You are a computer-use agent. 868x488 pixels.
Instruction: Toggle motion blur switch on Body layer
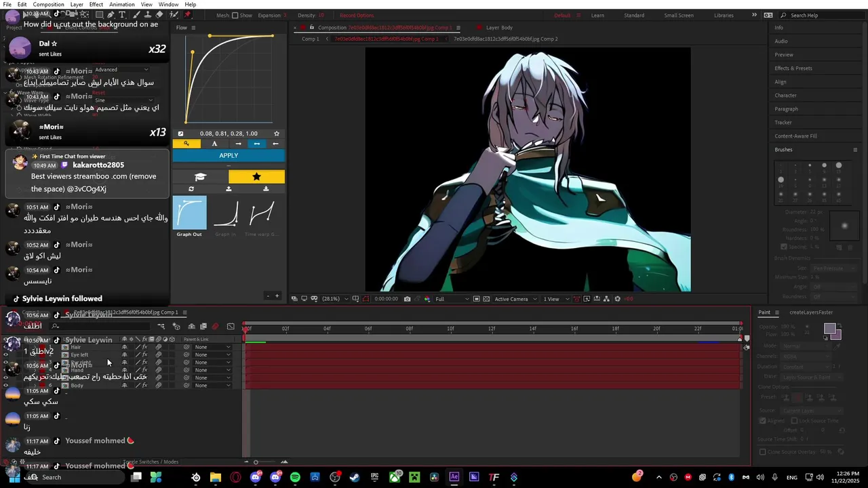(x=158, y=386)
